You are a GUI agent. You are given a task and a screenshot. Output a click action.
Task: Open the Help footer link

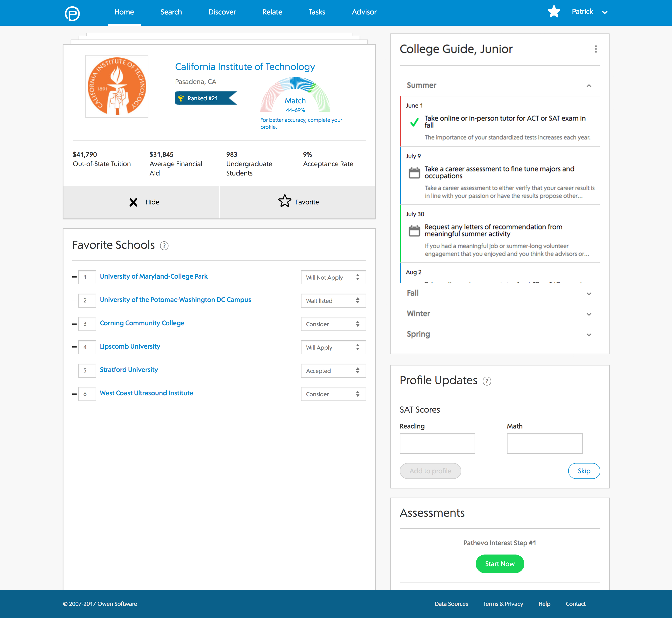point(544,604)
